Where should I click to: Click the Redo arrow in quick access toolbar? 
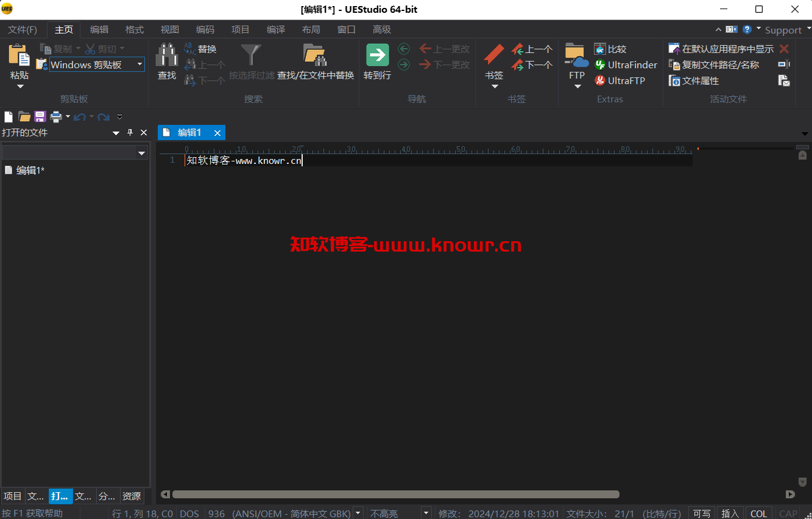pyautogui.click(x=104, y=116)
